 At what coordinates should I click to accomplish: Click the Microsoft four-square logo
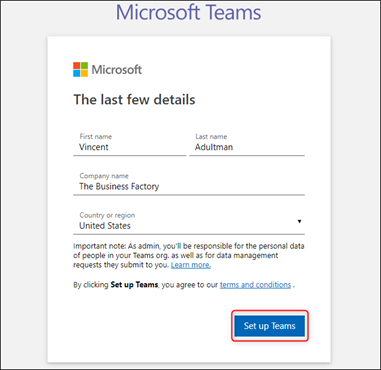pyautogui.click(x=81, y=69)
